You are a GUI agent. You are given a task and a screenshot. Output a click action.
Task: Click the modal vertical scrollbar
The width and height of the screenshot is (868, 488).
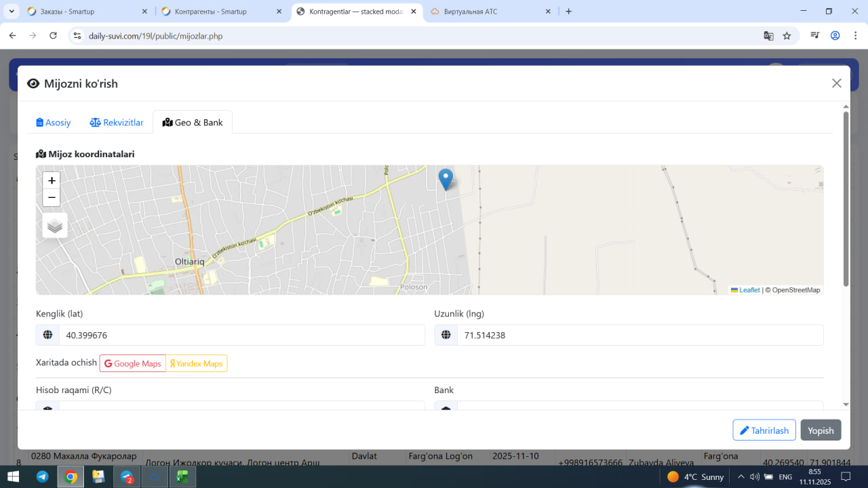click(x=846, y=198)
